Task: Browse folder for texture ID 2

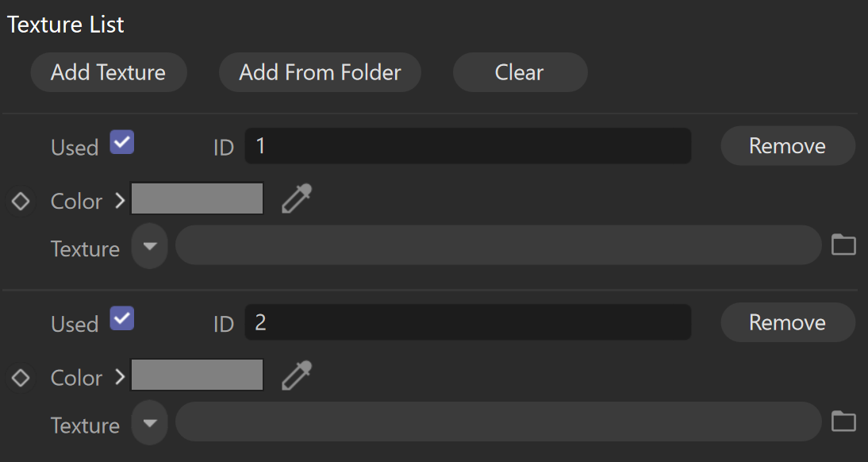Action: 843,421
